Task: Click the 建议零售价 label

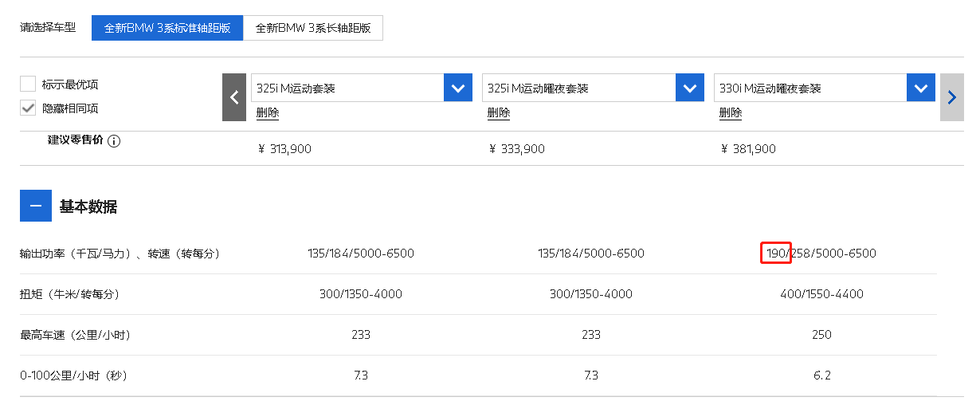Action: click(x=76, y=140)
